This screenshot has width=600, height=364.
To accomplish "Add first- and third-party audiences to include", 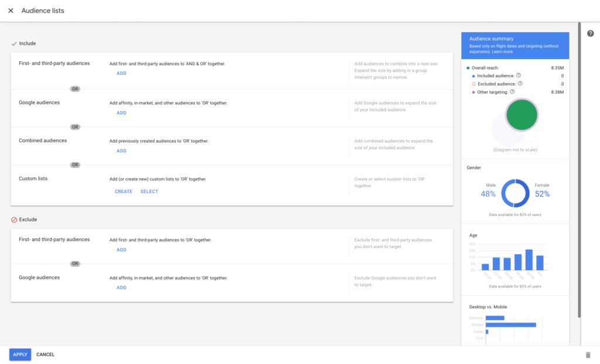I will point(121,74).
